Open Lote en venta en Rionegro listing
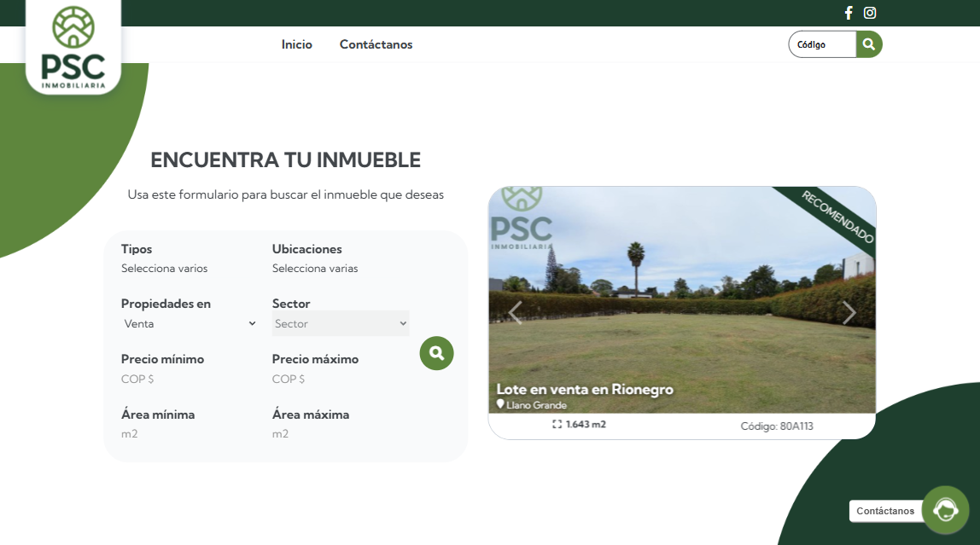 point(585,390)
